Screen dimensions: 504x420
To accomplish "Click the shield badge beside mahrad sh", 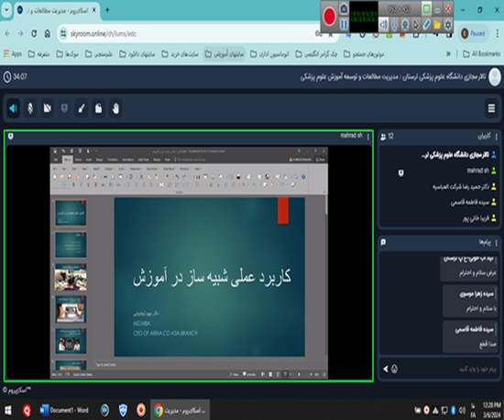I will click(x=400, y=173).
